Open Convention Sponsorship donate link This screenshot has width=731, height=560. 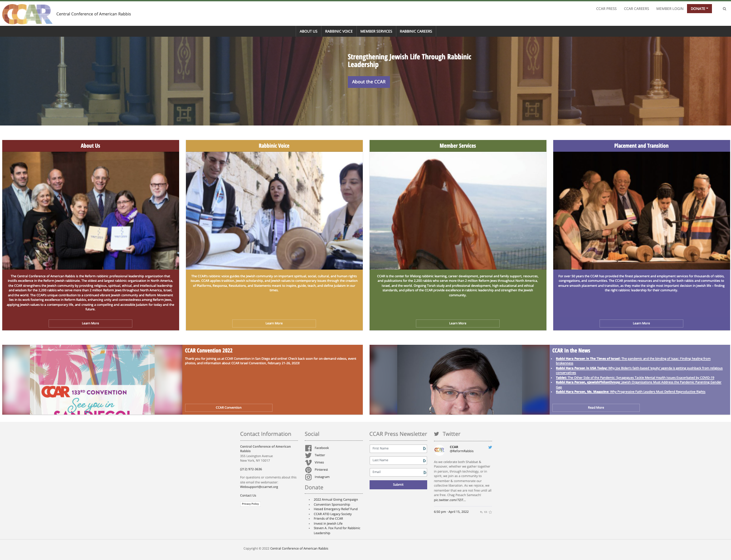332,505
